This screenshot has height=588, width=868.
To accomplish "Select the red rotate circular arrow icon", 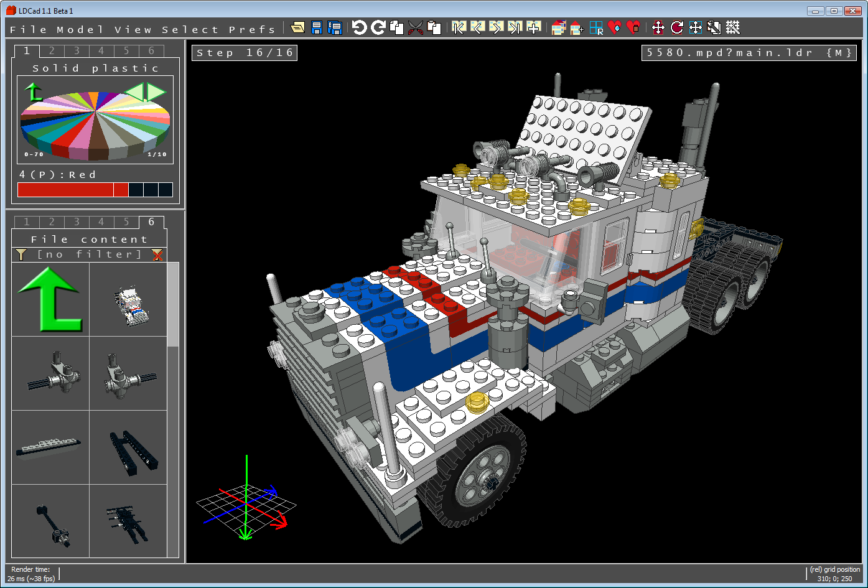I will [x=677, y=27].
